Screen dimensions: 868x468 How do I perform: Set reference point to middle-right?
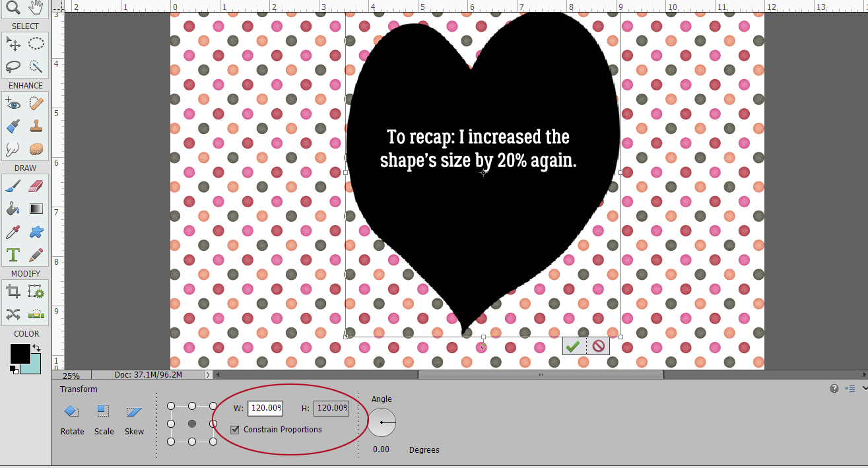pyautogui.click(x=213, y=424)
